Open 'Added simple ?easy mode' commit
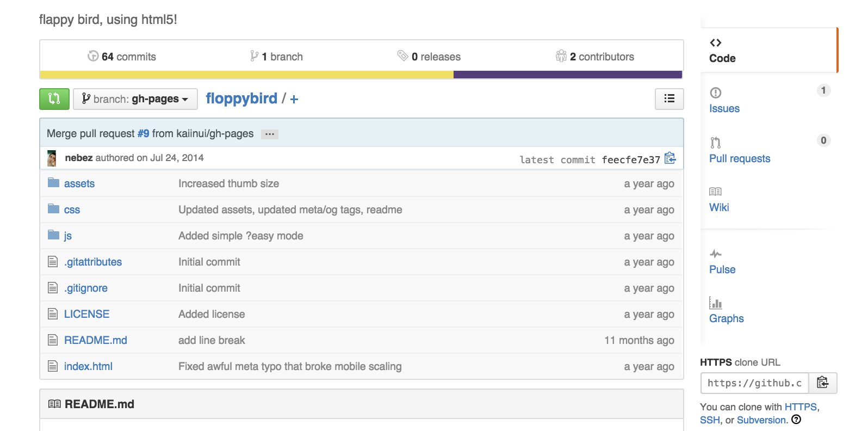The image size is (868, 431). click(241, 236)
